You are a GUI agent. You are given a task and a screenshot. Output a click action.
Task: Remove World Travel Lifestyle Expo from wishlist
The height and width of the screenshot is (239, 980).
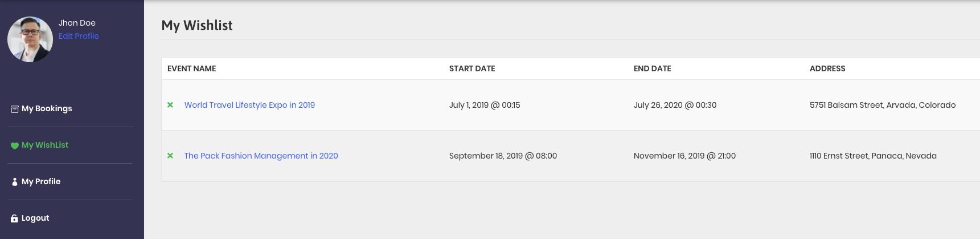(170, 105)
